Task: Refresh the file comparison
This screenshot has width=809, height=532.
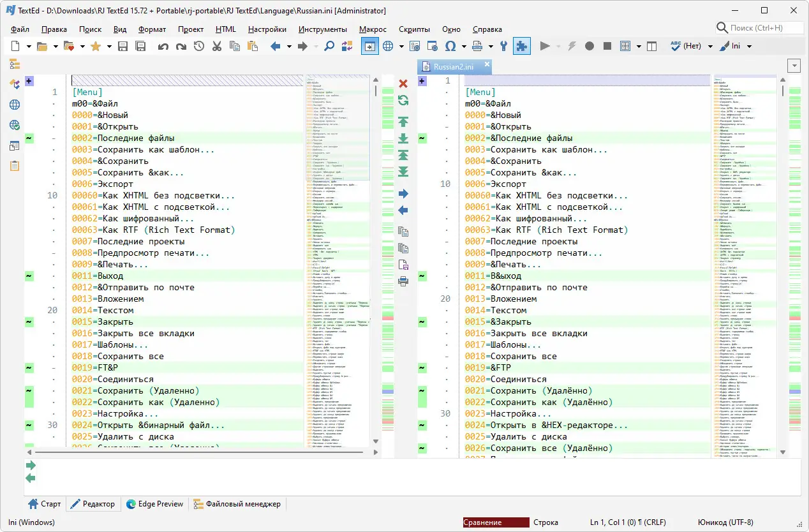Action: 403,100
